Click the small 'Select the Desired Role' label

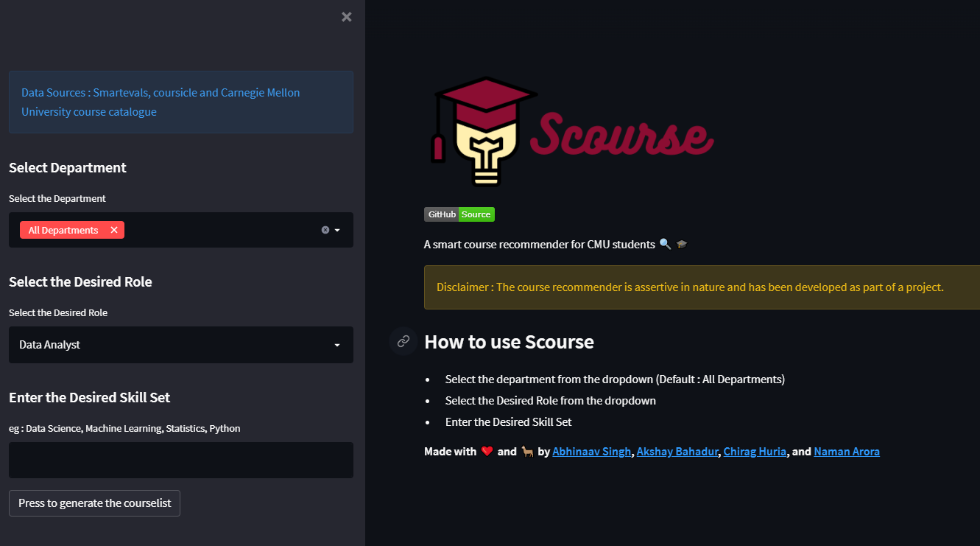[x=58, y=312]
